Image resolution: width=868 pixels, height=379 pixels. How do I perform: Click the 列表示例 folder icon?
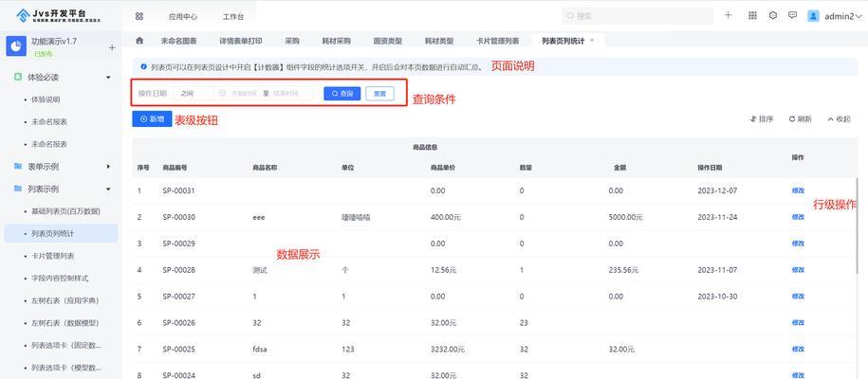click(18, 189)
